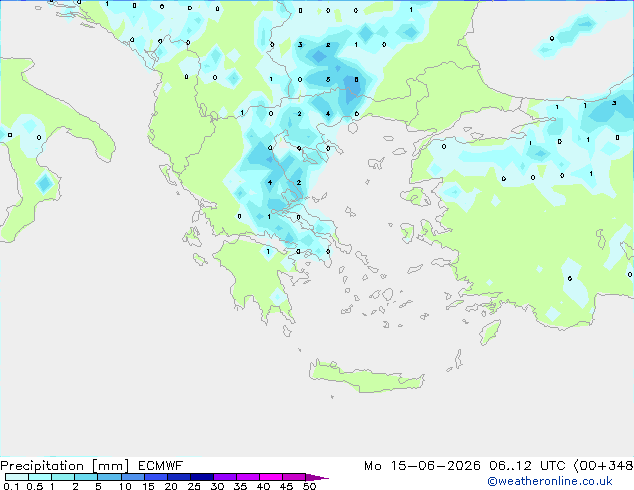The width and height of the screenshot is (634, 490).
Task: Click the island of Crete on map
Action: (x=366, y=377)
